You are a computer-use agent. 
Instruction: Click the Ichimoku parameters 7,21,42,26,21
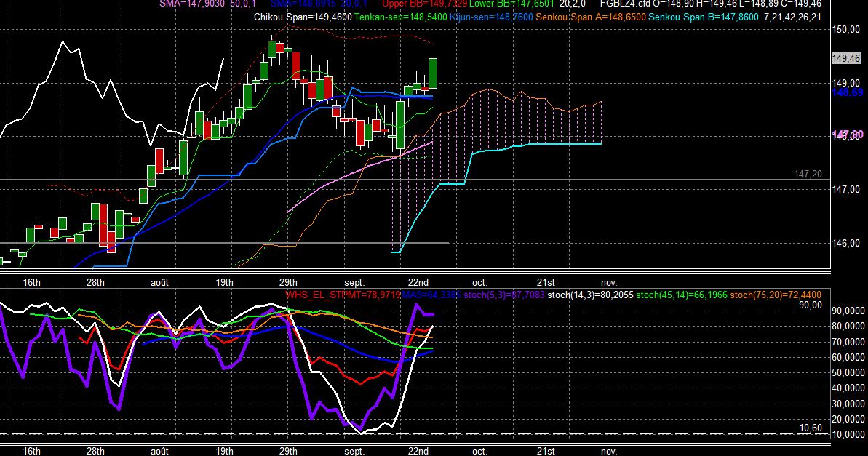click(792, 17)
